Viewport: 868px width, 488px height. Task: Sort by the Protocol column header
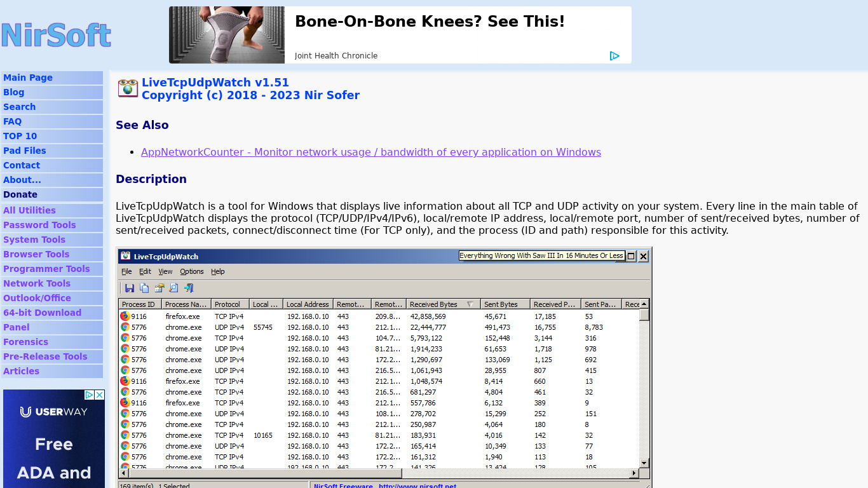229,304
